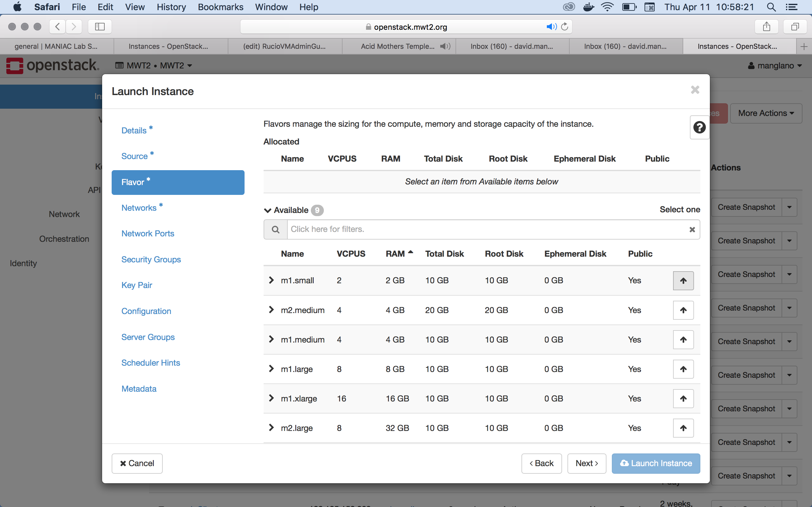Allocate the m2.large flavor with up arrow

683,428
